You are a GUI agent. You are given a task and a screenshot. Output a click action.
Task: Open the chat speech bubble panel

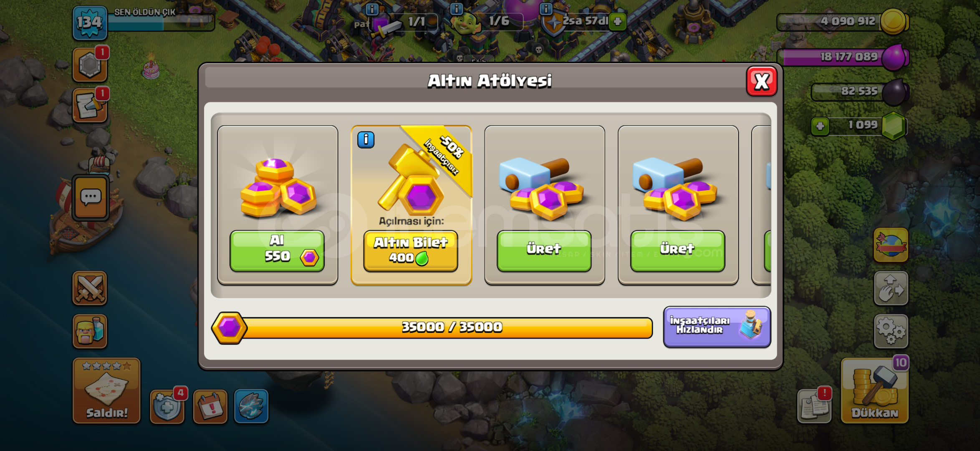(91, 198)
